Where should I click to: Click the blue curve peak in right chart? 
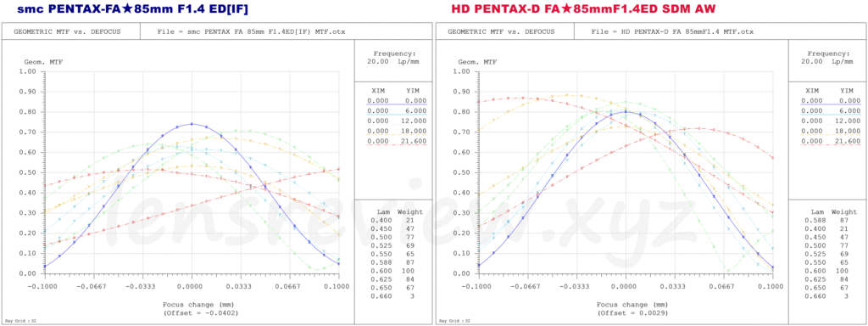(626, 111)
